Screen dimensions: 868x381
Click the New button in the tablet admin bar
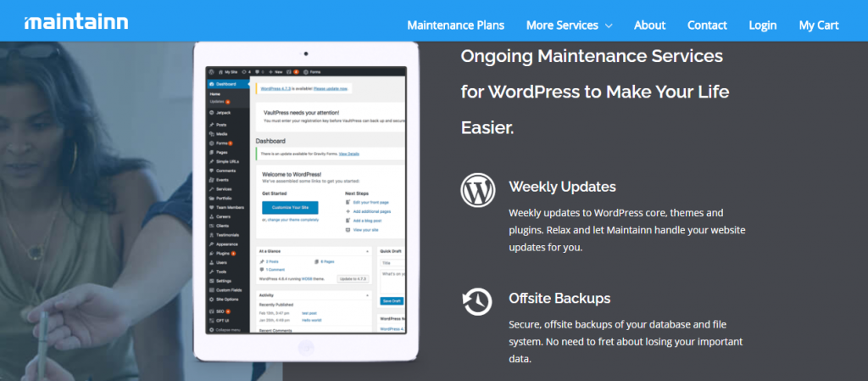tap(276, 72)
